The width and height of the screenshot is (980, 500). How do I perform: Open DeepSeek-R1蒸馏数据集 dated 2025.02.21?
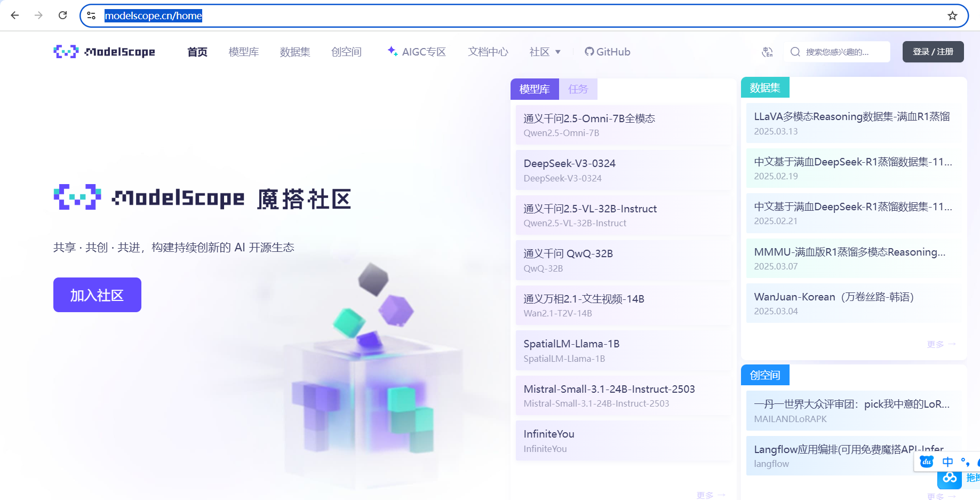pyautogui.click(x=854, y=213)
